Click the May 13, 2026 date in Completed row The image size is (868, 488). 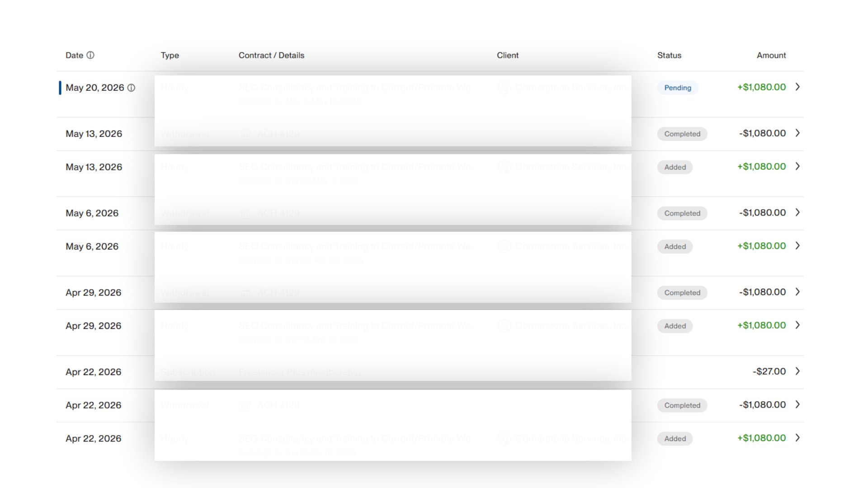(x=94, y=134)
